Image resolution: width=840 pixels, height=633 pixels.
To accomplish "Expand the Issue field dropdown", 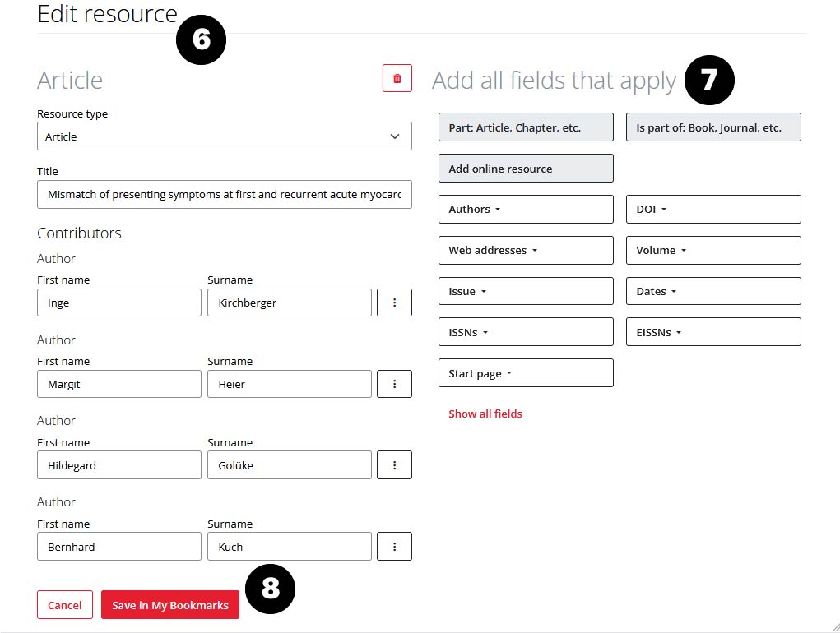I will (x=526, y=292).
